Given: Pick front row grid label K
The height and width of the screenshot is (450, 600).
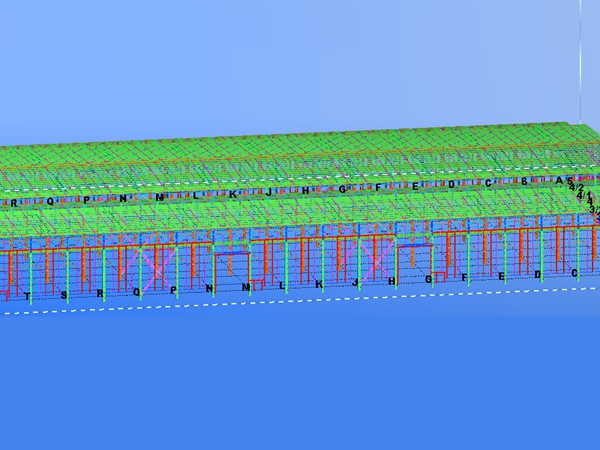Looking at the screenshot, I should [x=319, y=285].
